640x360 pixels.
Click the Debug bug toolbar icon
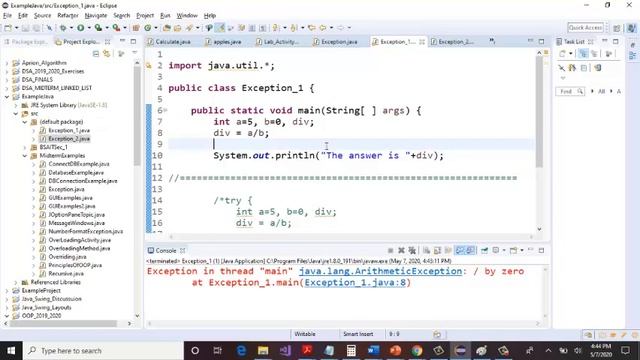pyautogui.click(x=63, y=28)
